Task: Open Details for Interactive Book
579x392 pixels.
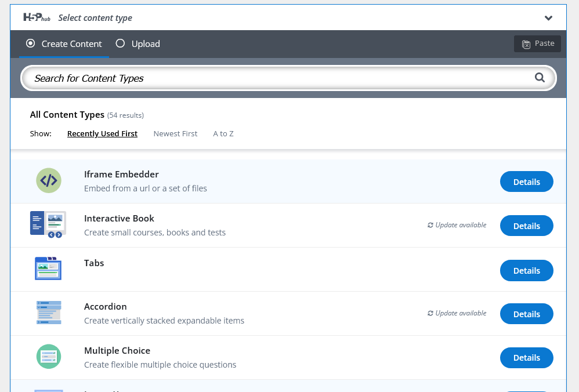Action: click(527, 226)
